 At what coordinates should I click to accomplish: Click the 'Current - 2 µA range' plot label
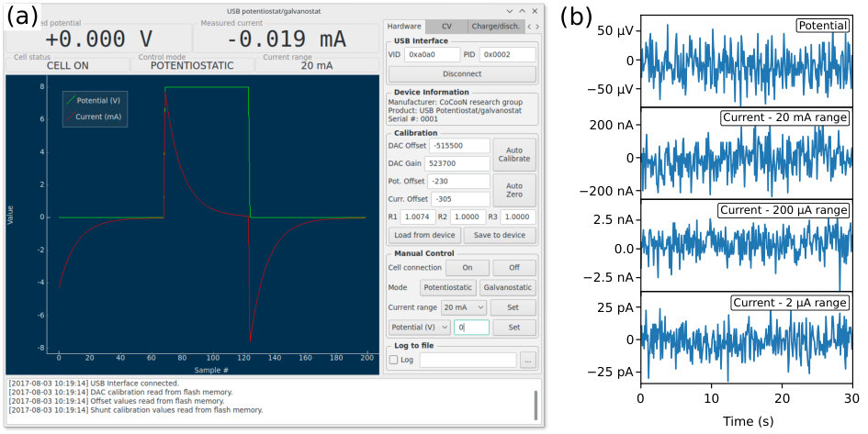790,303
